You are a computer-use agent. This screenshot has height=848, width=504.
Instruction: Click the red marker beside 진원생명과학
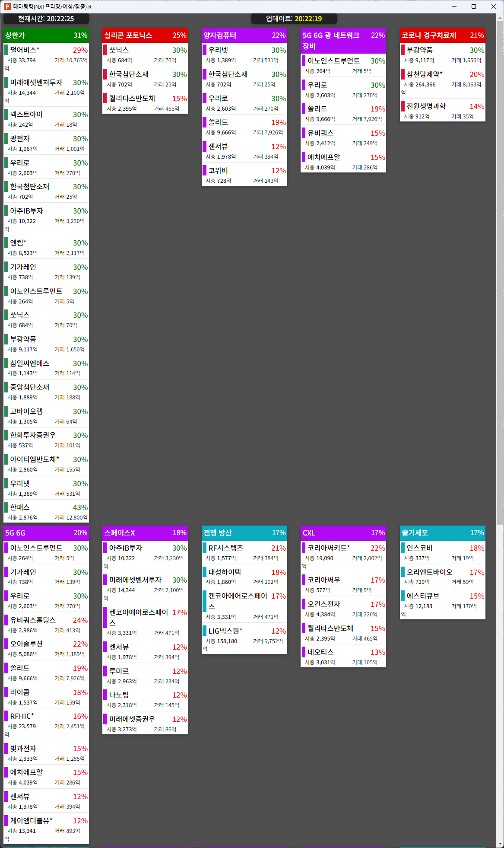pyautogui.click(x=403, y=106)
